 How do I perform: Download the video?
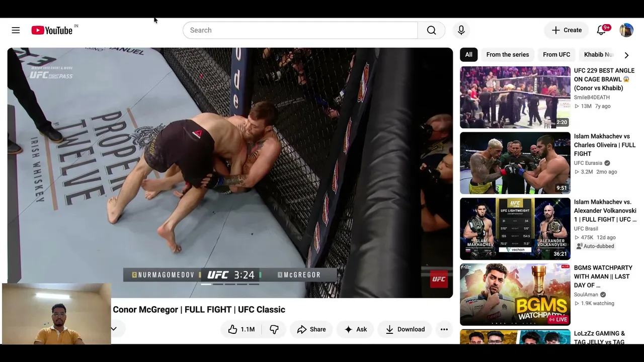coord(405,329)
